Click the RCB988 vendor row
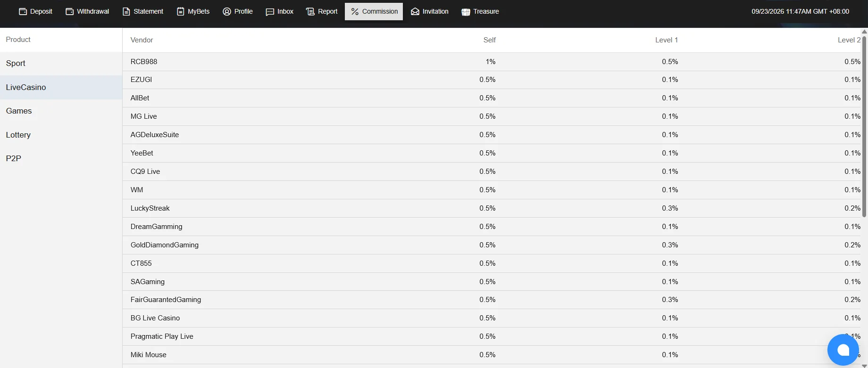Image resolution: width=868 pixels, height=368 pixels. [x=492, y=62]
